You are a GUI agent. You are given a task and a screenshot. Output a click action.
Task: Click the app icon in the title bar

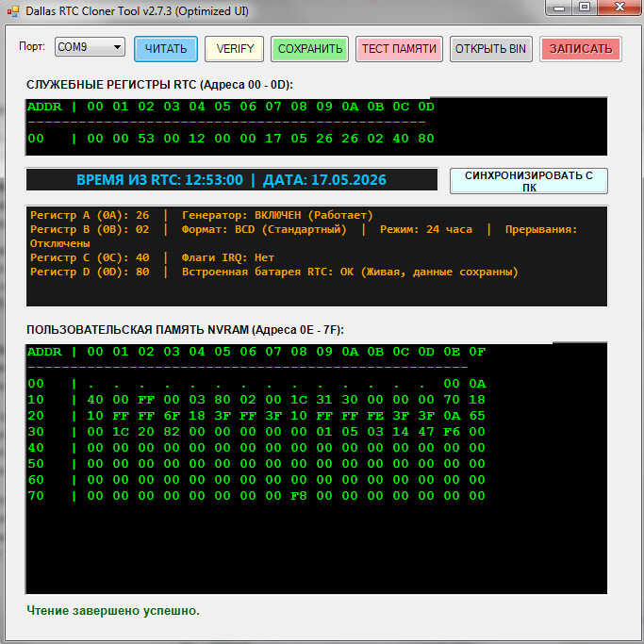tap(13, 11)
